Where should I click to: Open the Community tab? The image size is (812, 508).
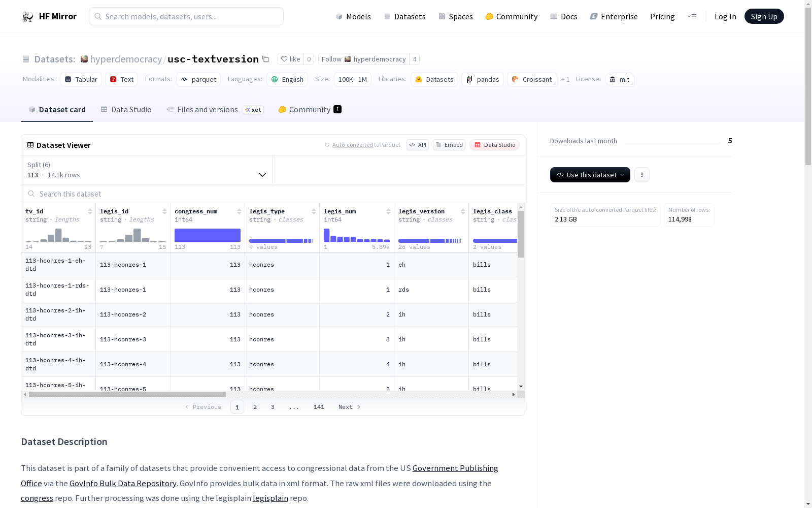coord(310,110)
